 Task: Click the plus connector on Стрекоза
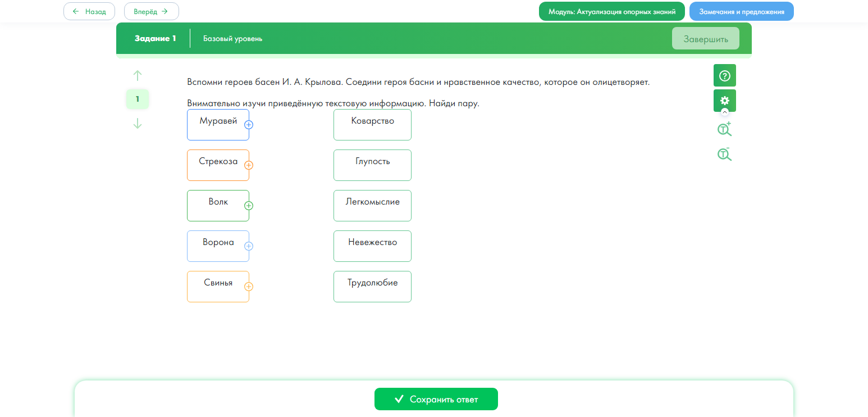tap(249, 165)
